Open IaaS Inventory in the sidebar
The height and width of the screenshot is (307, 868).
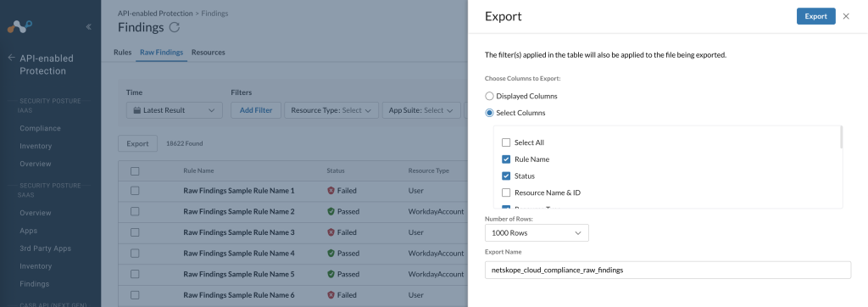(x=36, y=146)
